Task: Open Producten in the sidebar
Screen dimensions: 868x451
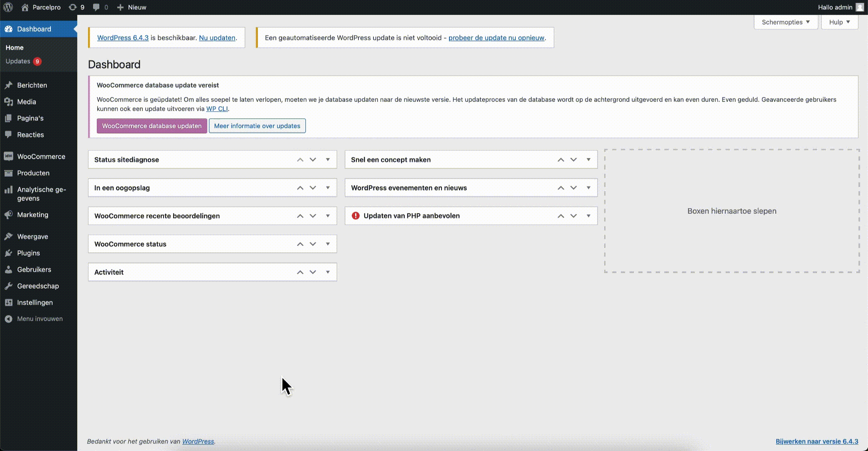Action: [x=38, y=173]
